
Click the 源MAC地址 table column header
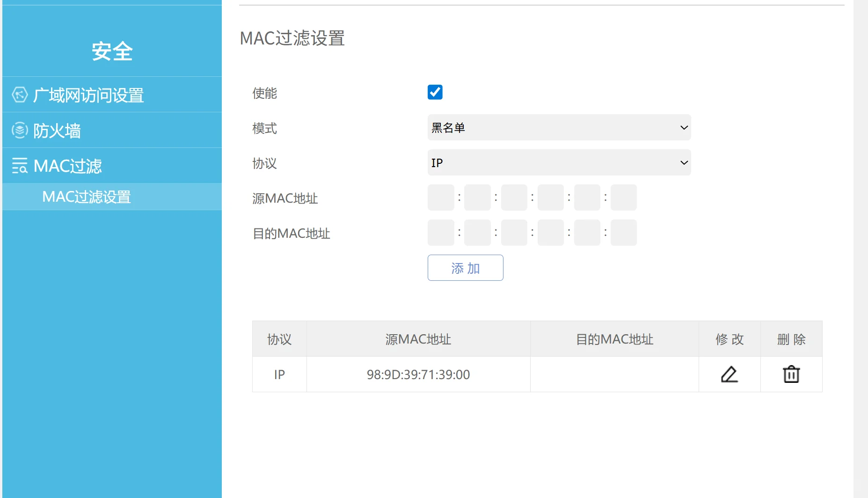[418, 339]
